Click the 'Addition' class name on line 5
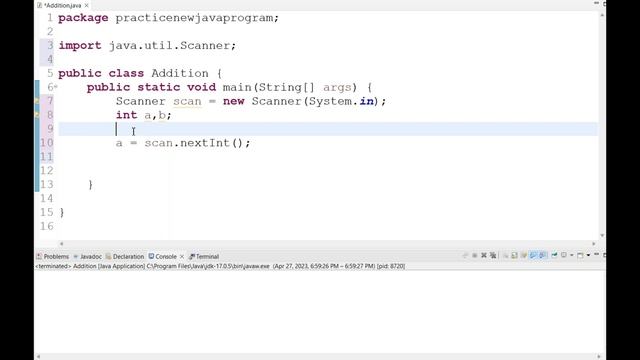Image resolution: width=640 pixels, height=360 pixels. coord(180,73)
